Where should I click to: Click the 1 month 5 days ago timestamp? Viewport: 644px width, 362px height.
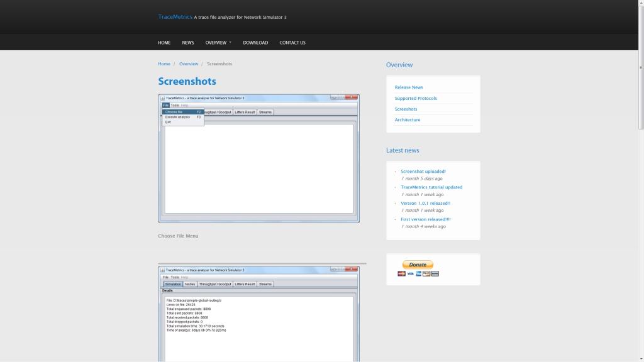(422, 178)
